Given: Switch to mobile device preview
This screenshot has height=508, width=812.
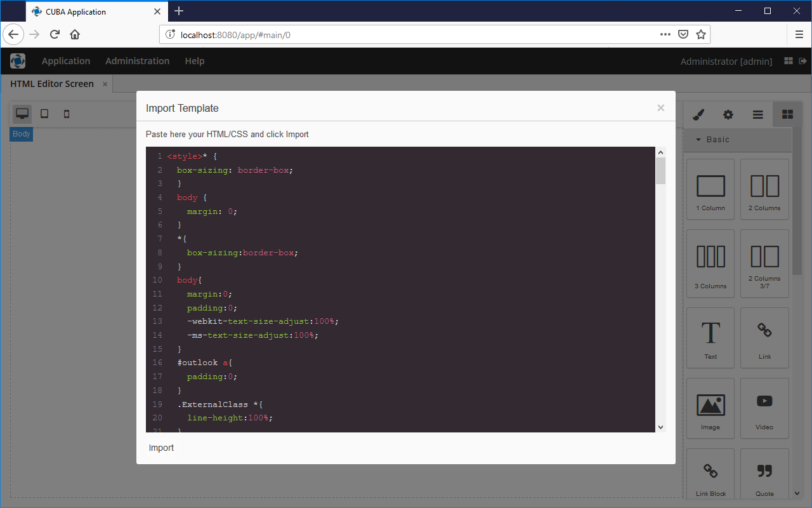Looking at the screenshot, I should [67, 114].
